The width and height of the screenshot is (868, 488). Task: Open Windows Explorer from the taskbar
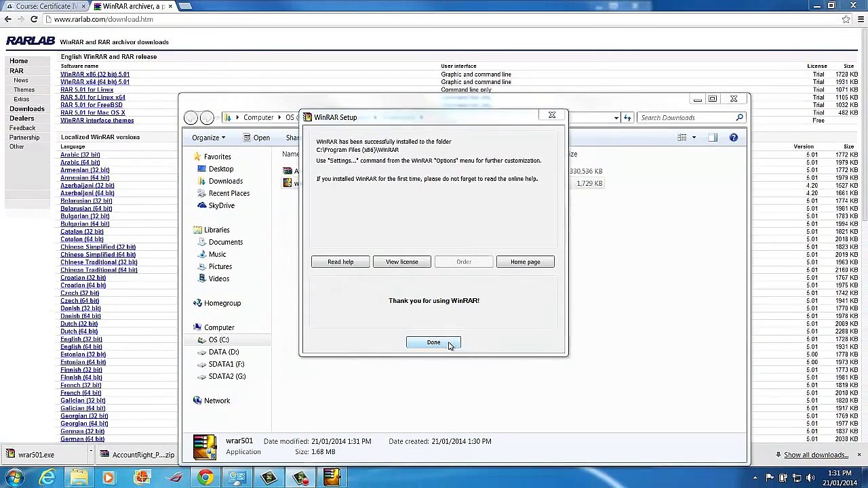79,478
